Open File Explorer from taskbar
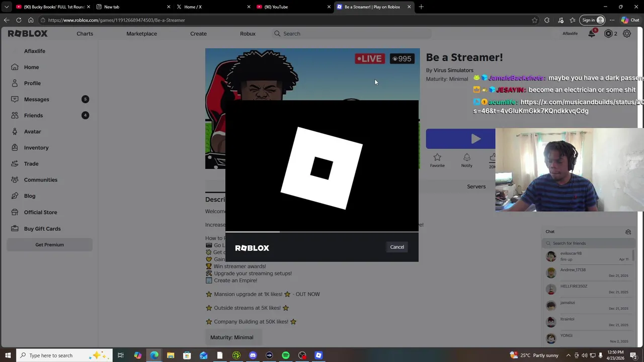The image size is (644, 362). pyautogui.click(x=171, y=355)
